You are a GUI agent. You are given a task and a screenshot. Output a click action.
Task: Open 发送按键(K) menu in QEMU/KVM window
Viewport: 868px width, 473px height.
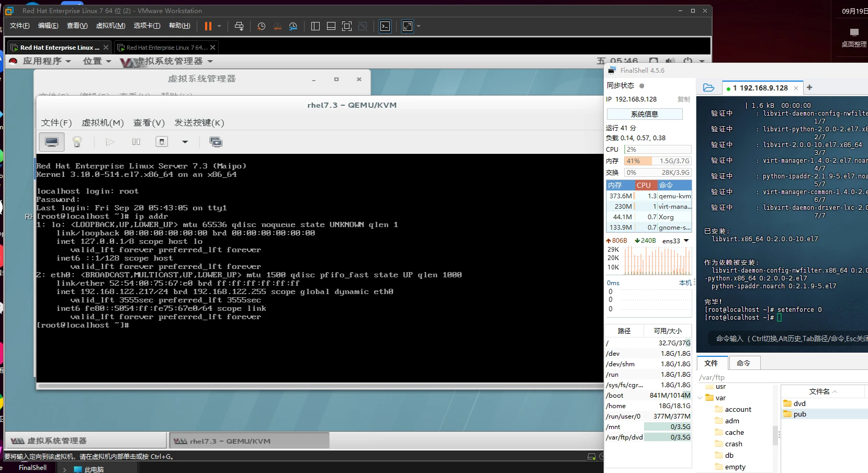tap(199, 123)
